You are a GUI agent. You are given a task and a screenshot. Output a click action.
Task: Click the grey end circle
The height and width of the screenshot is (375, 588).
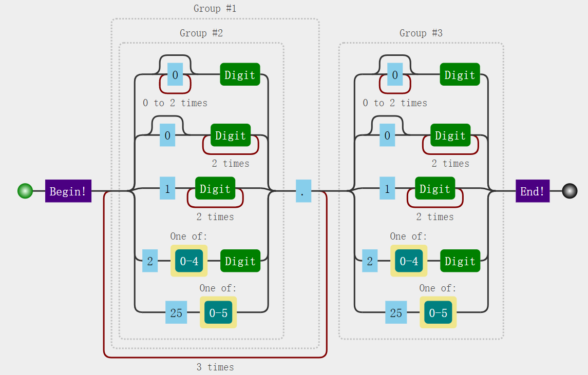570,191
